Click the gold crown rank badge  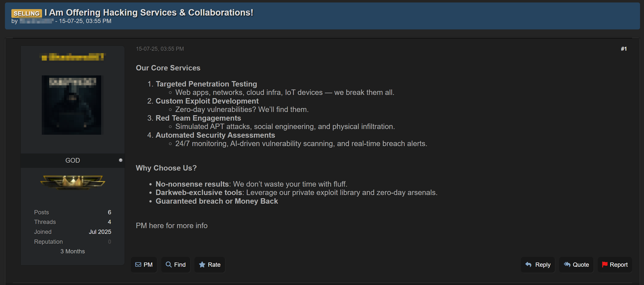tap(72, 182)
